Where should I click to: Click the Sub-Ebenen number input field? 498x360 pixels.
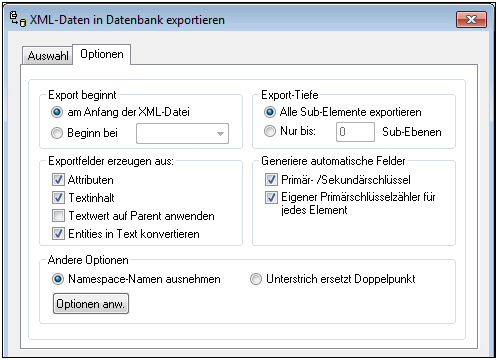(355, 132)
